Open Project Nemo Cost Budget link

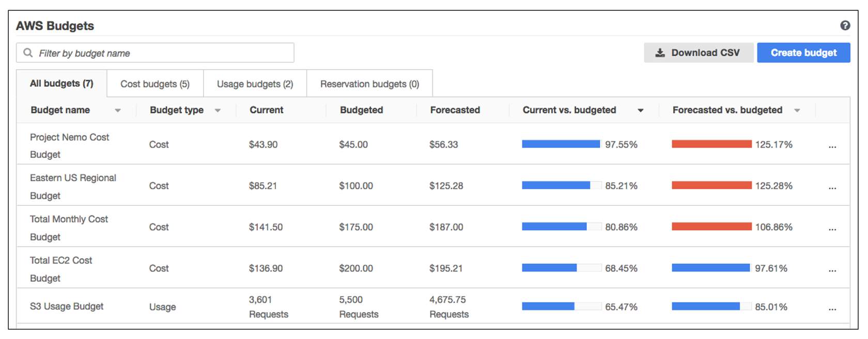pos(69,146)
